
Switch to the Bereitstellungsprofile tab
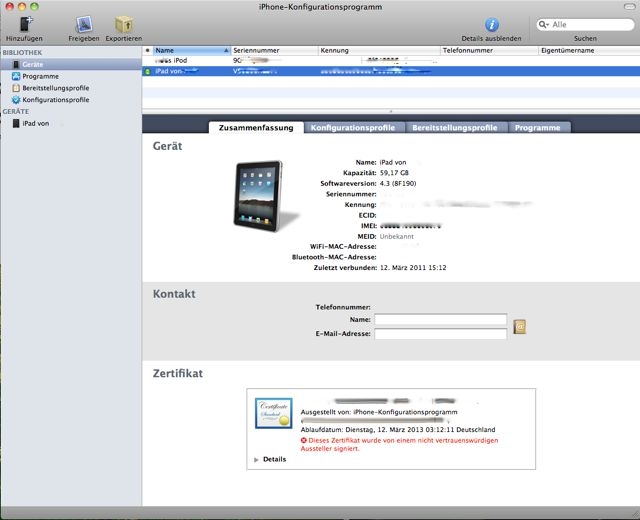[x=455, y=127]
